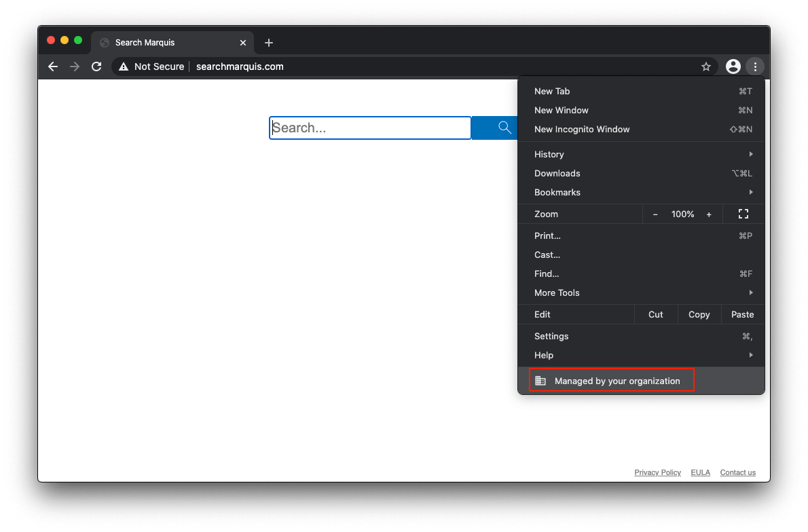Reload the current page
The image size is (808, 532).
click(96, 66)
